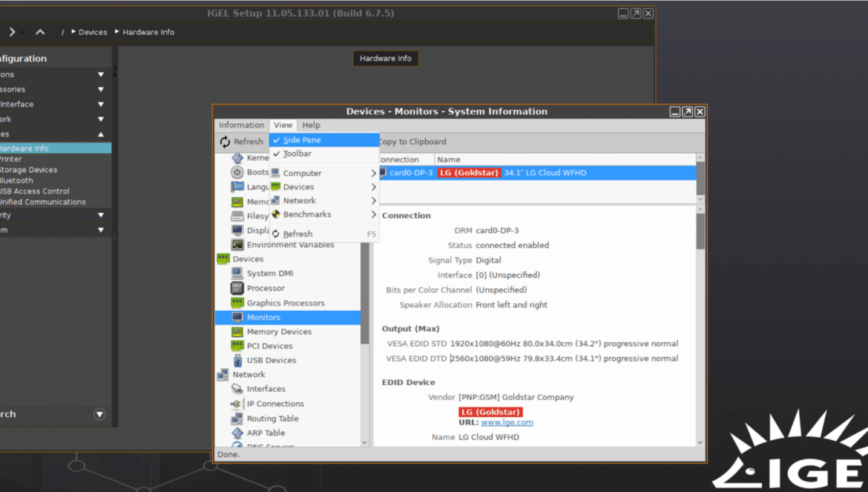Click the Memory usage icon

tap(237, 201)
